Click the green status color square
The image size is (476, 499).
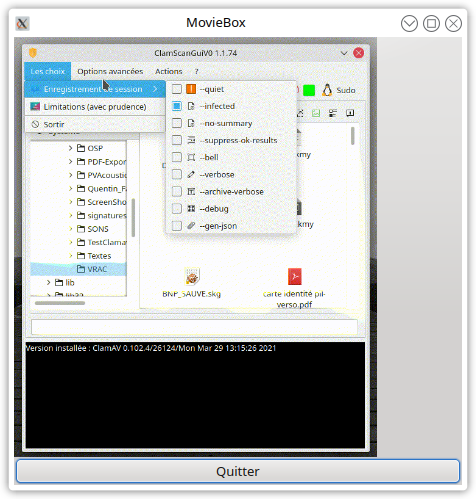309,90
